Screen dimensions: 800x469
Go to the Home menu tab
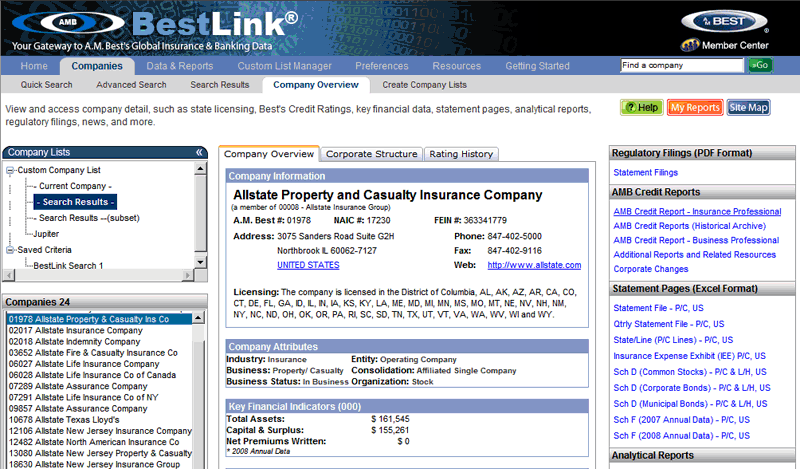click(x=34, y=66)
